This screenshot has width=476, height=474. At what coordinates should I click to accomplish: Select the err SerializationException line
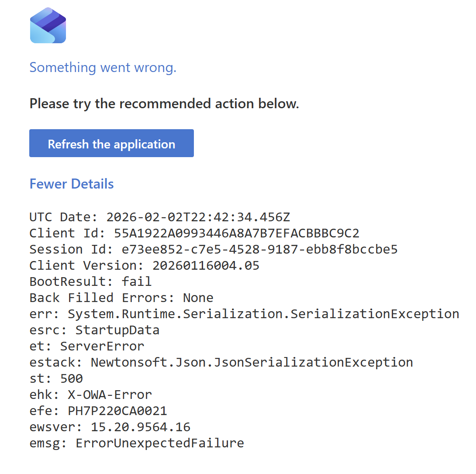coord(245,314)
